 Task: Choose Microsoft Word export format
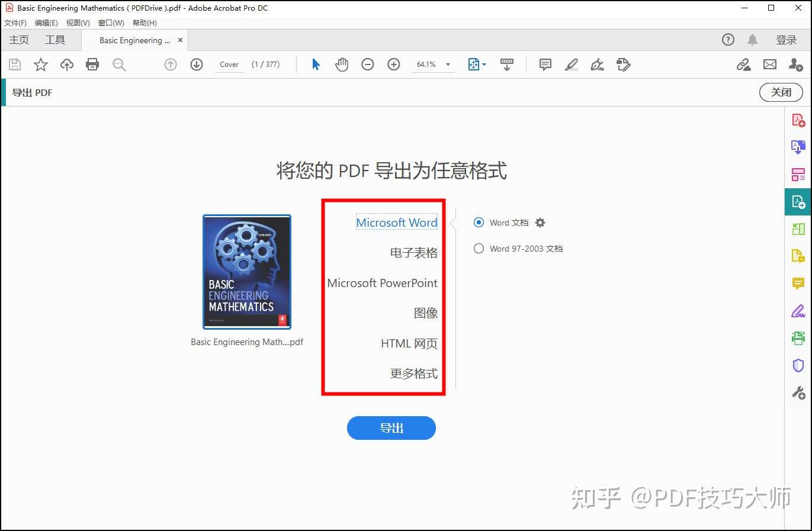[397, 223]
